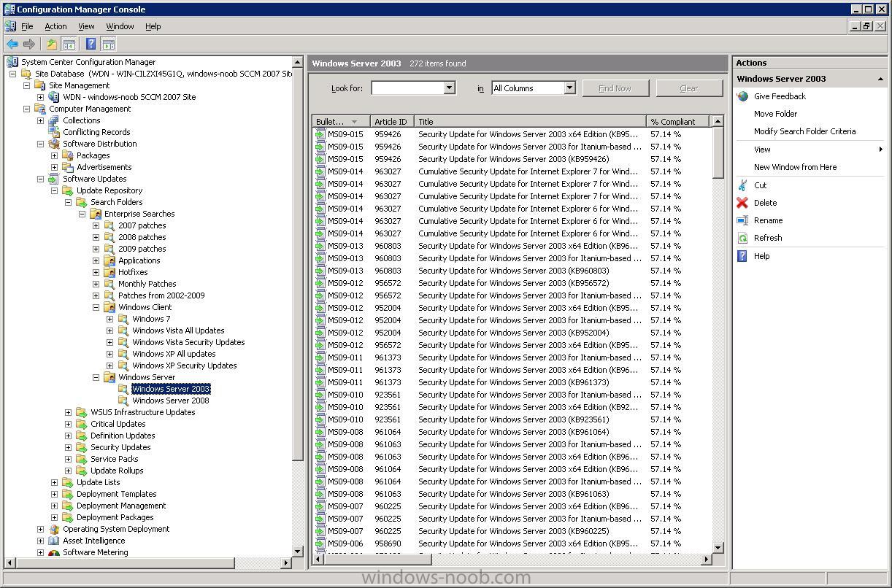Click the update list horizontal scrollbar
This screenshot has width=892, height=588.
click(377, 560)
